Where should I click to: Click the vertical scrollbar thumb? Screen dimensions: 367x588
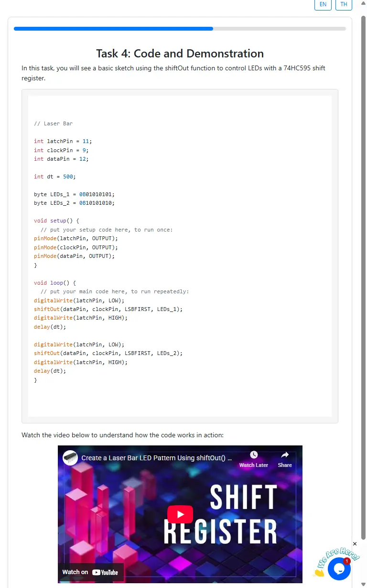pyautogui.click(x=363, y=277)
